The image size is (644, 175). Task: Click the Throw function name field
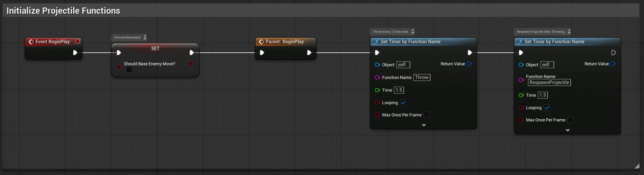point(422,77)
